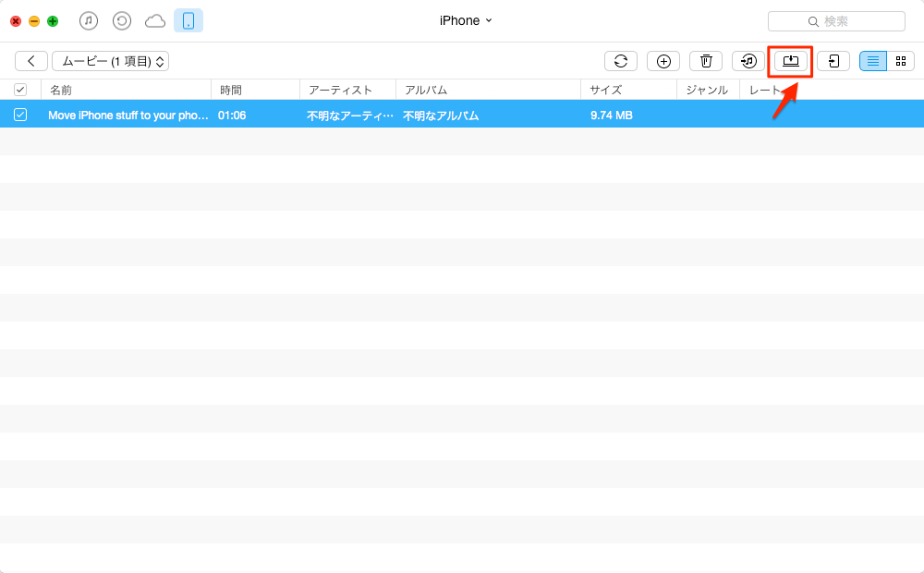Click the send to computer button
This screenshot has height=573, width=924.
click(x=791, y=61)
